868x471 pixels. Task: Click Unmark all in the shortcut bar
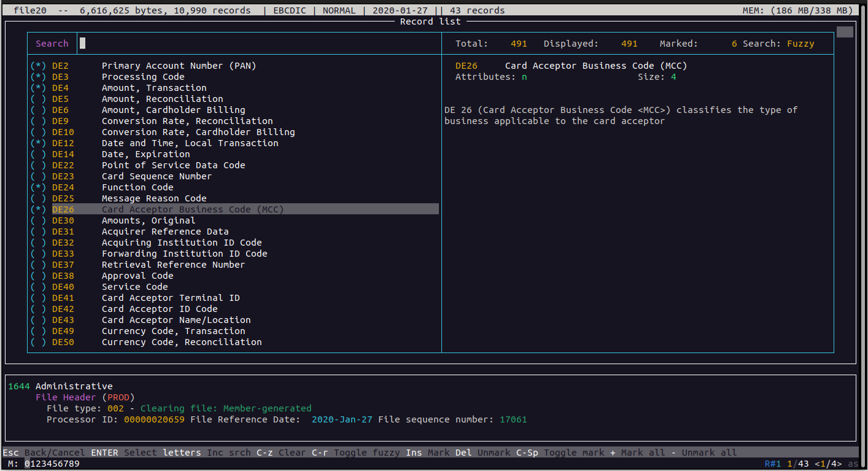click(x=709, y=453)
